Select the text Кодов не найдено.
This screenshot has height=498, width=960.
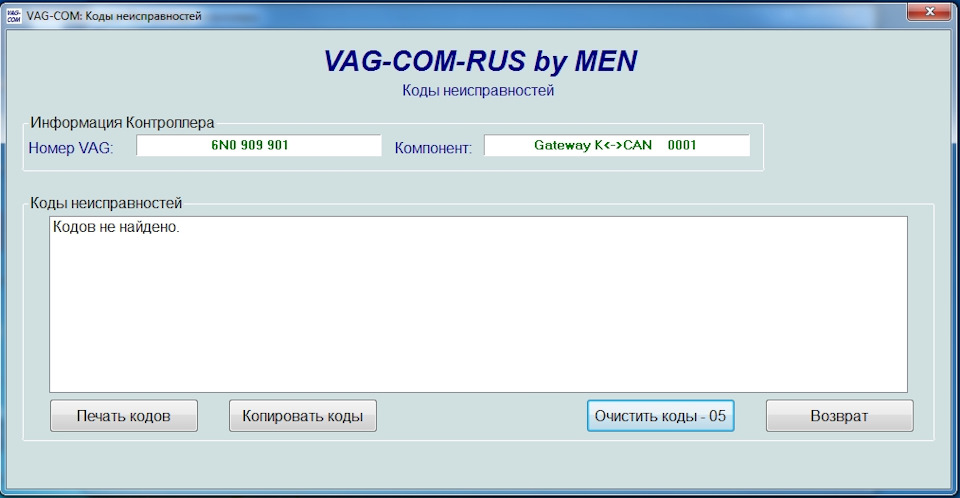point(116,227)
